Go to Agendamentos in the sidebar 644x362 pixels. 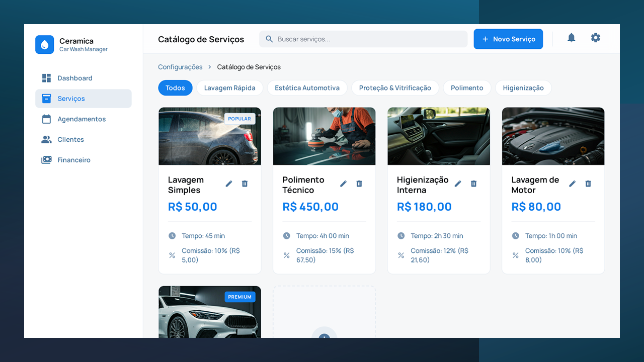(x=82, y=119)
